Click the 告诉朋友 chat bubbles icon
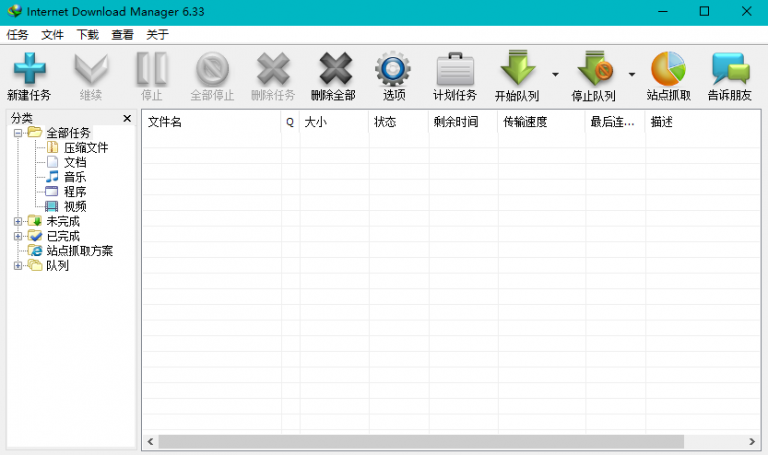This screenshot has width=768, height=455. 730,69
